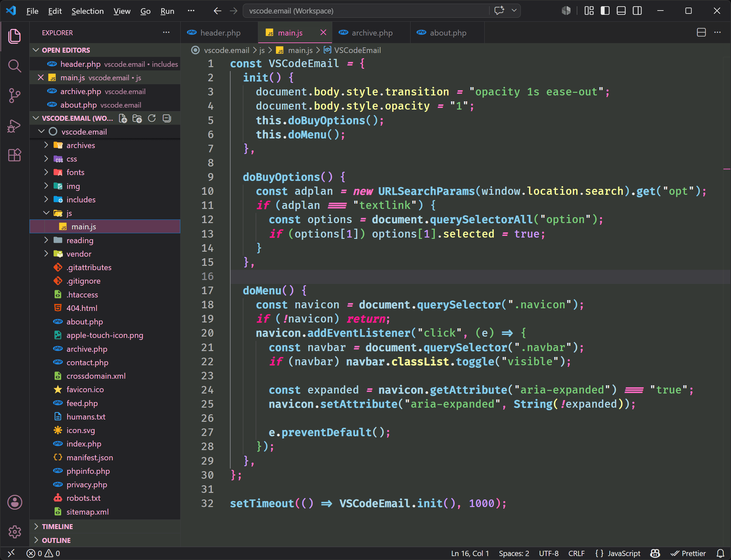Screen dimensions: 731x560
Task: Close the main.js editor tab
Action: (x=323, y=32)
